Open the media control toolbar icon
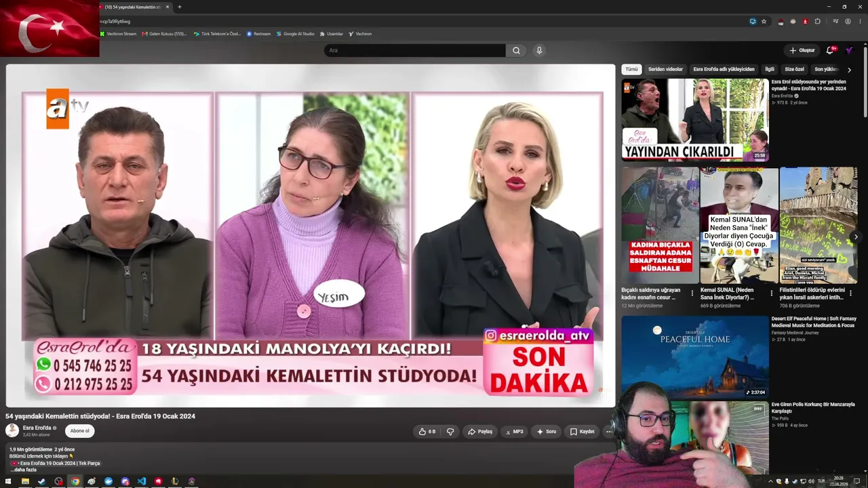 tap(835, 21)
